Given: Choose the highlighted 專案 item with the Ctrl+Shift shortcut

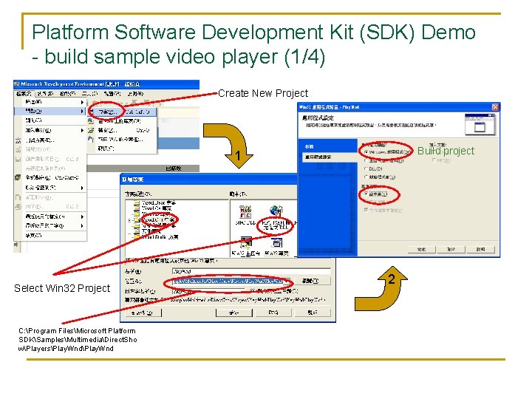Looking at the screenshot, I should pyautogui.click(x=123, y=112).
